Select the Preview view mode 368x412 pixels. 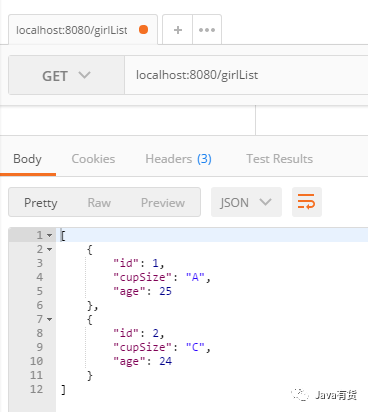click(x=163, y=203)
